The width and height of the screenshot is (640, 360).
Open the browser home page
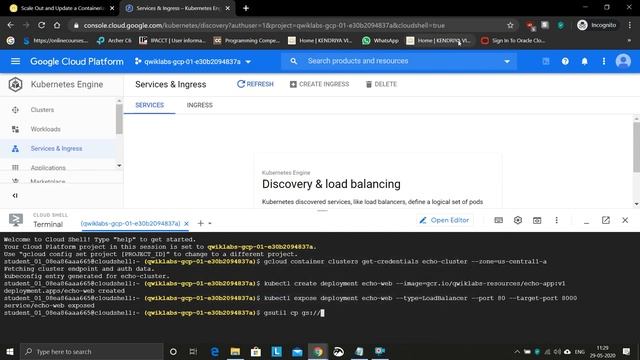pos(57,25)
